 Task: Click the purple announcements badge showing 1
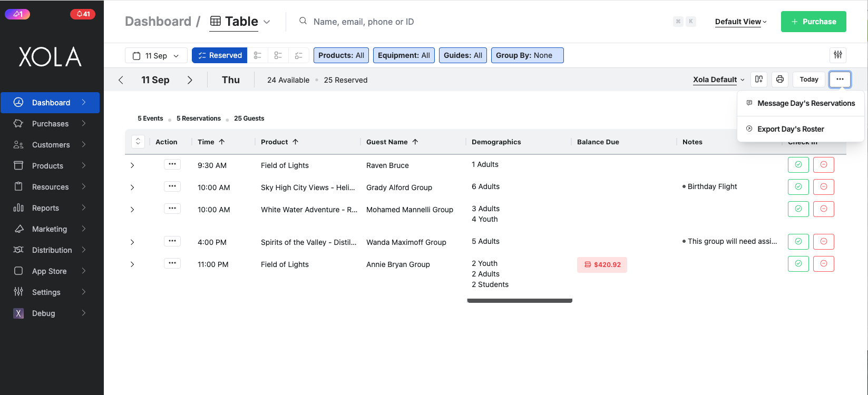[17, 14]
